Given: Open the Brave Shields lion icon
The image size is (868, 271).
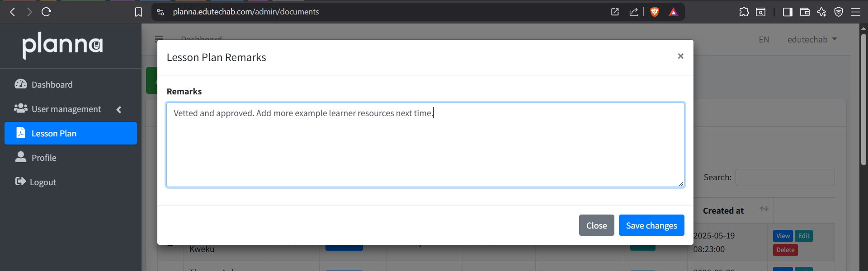Looking at the screenshot, I should 654,12.
